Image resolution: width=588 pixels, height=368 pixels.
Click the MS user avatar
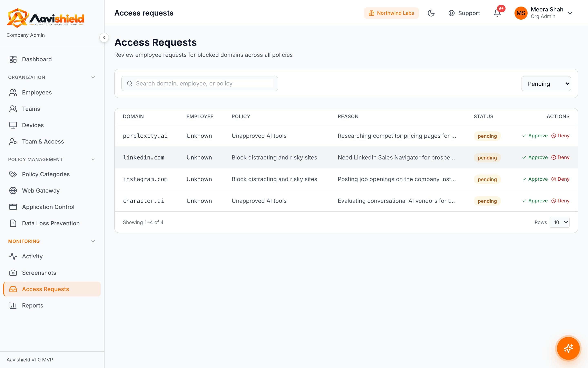(521, 13)
